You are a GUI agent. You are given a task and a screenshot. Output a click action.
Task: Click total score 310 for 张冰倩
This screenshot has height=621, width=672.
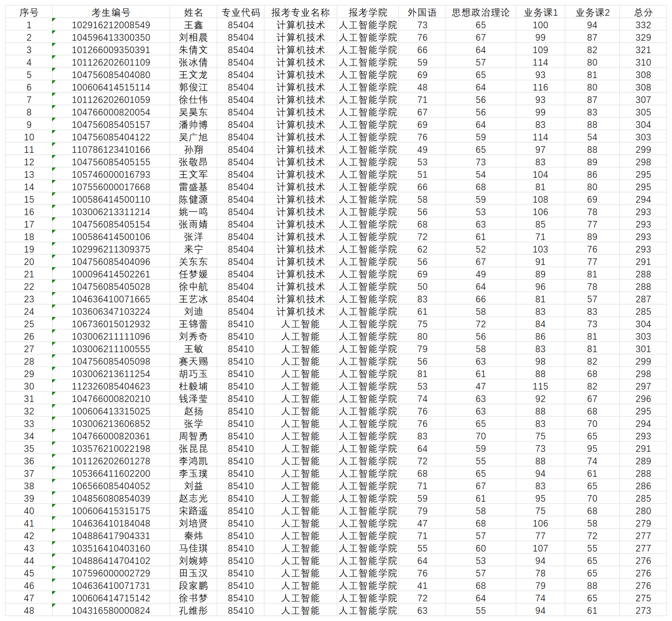pyautogui.click(x=643, y=62)
